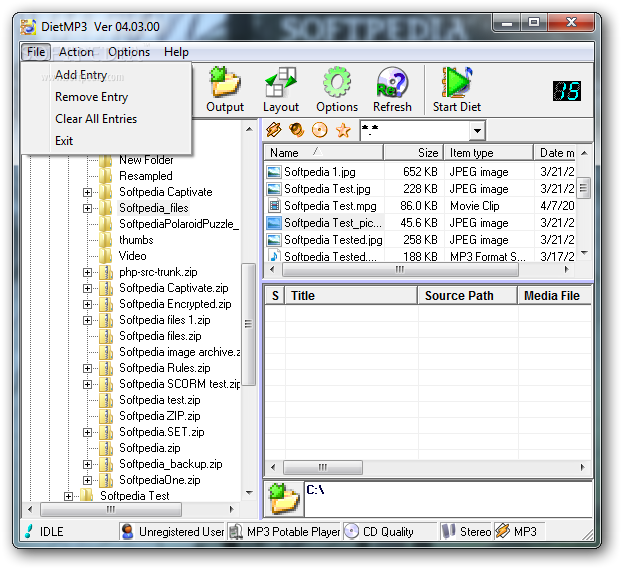Expand the Softpedia_files folder node
The width and height of the screenshot is (622, 569).
click(87, 208)
